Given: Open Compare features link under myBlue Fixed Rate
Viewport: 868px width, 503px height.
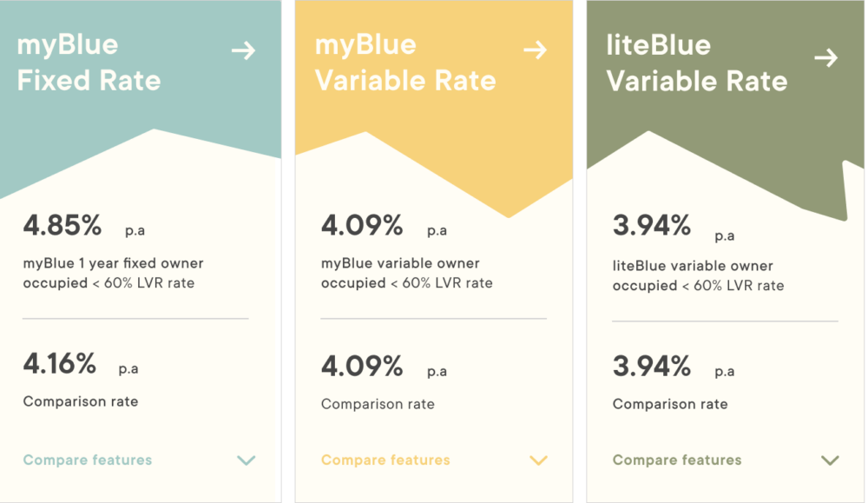Looking at the screenshot, I should [x=88, y=460].
